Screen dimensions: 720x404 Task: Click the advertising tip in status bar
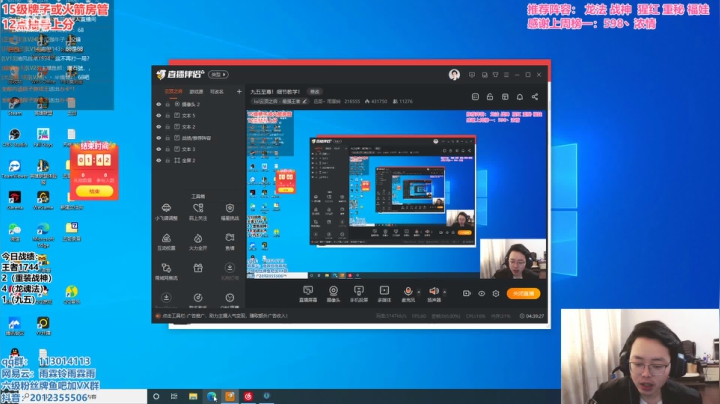[x=222, y=316]
